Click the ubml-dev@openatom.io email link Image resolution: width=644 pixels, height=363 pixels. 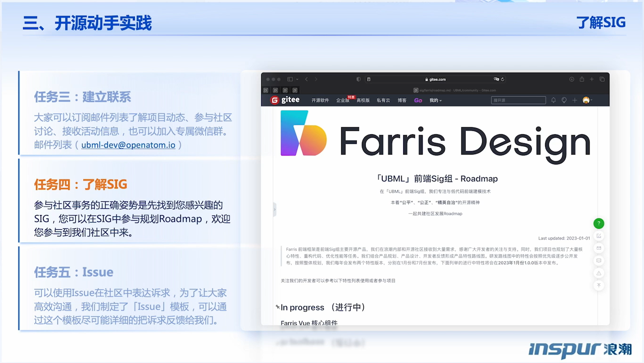point(128,145)
